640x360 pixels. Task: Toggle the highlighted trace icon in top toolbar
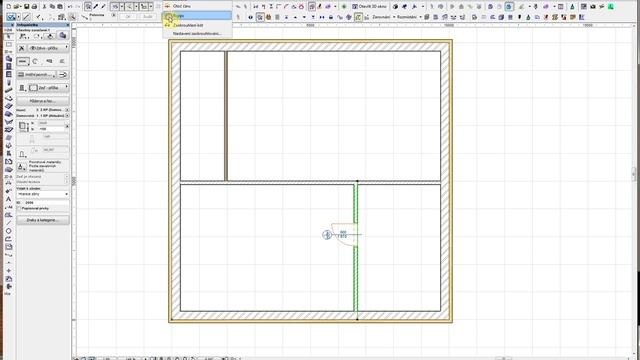[509, 7]
